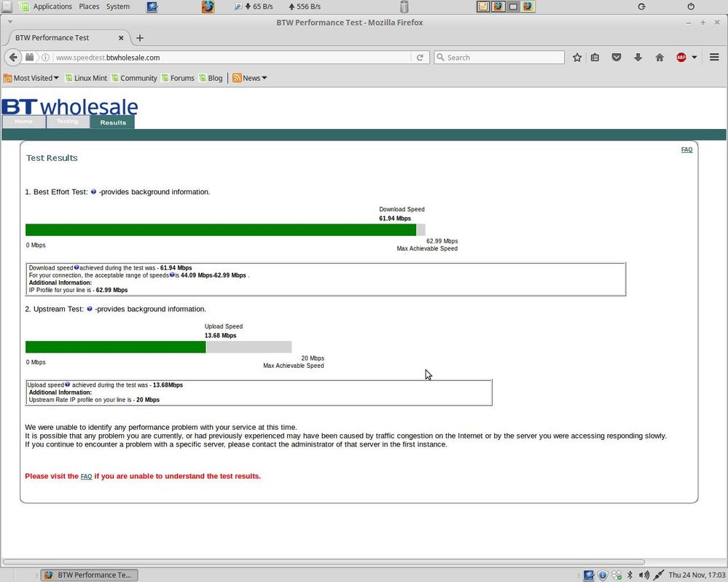This screenshot has height=582, width=728.
Task: Click the Adblock Plus ABP icon
Action: point(681,58)
